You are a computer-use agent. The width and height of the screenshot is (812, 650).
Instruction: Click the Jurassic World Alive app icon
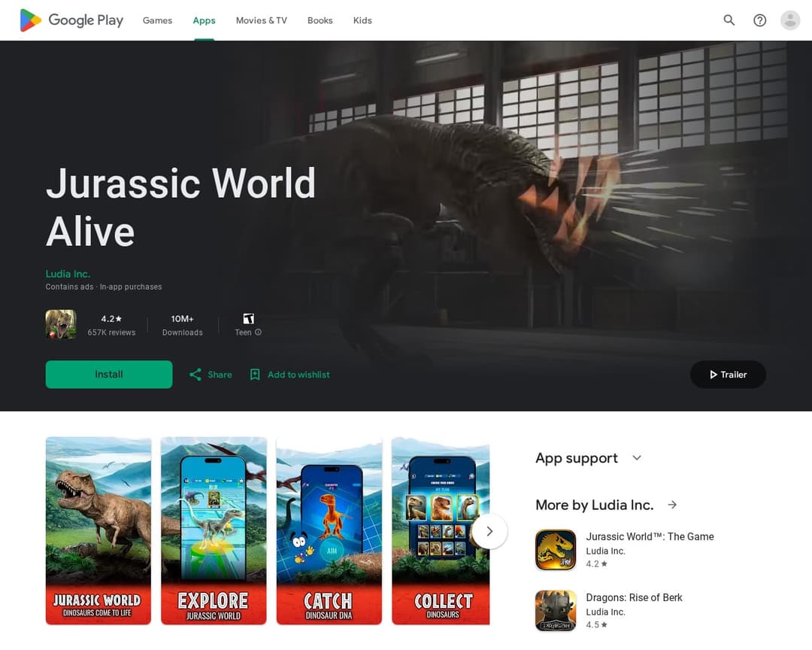click(x=61, y=324)
